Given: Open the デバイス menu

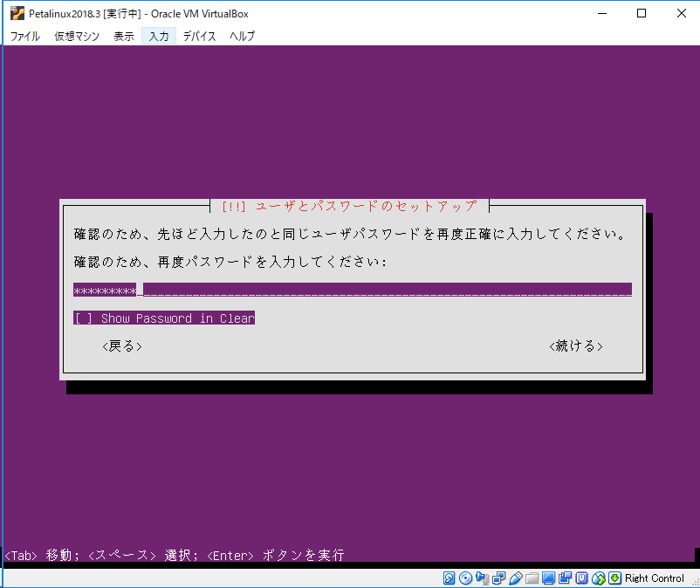Looking at the screenshot, I should [199, 36].
